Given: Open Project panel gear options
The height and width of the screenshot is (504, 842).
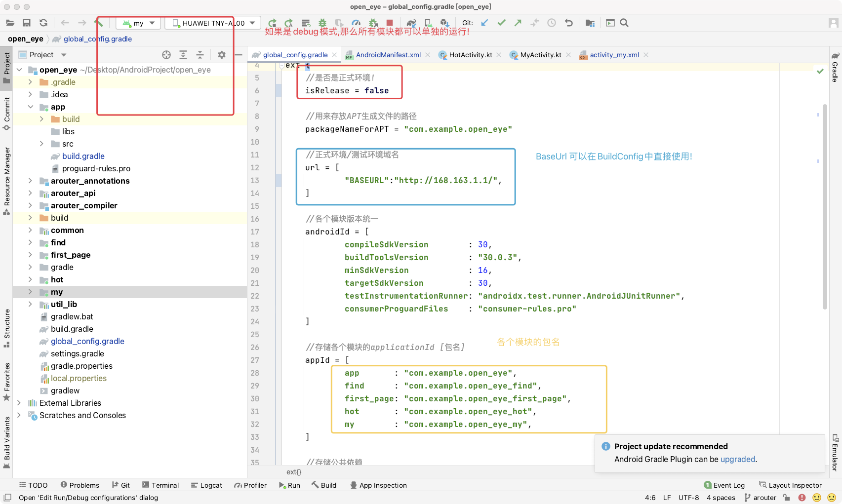Looking at the screenshot, I should [222, 55].
